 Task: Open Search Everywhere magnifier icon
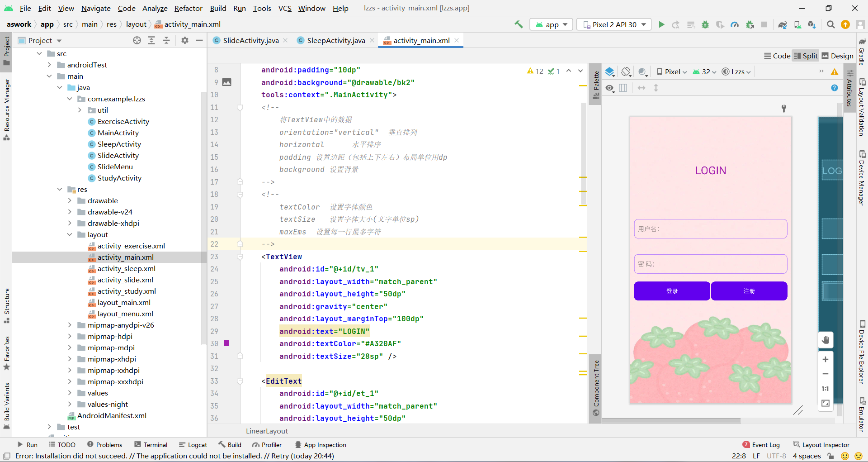(x=830, y=24)
